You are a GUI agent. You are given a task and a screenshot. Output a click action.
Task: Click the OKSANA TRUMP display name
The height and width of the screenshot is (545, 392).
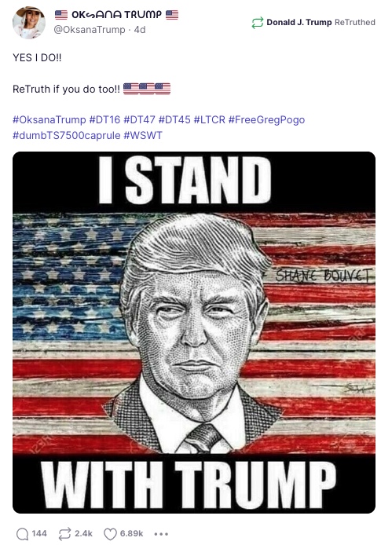116,15
